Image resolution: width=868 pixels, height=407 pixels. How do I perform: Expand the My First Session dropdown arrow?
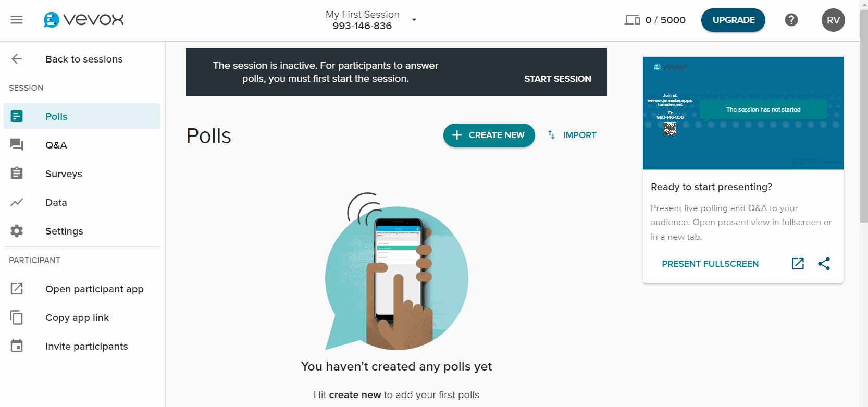[x=414, y=20]
